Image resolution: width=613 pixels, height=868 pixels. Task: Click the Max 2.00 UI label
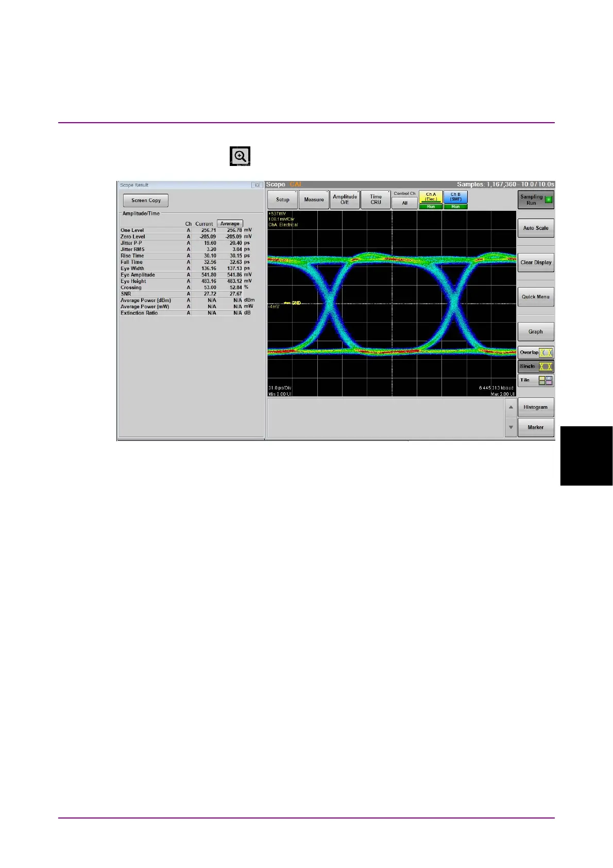[502, 394]
